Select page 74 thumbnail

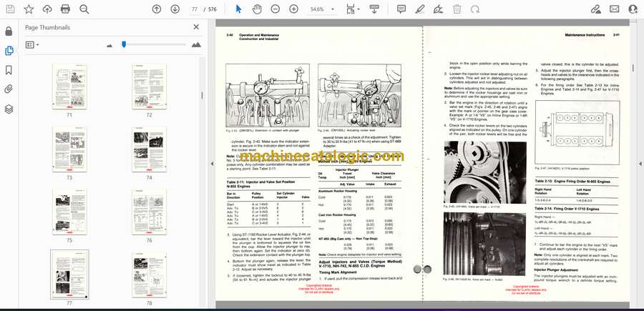coord(150,149)
